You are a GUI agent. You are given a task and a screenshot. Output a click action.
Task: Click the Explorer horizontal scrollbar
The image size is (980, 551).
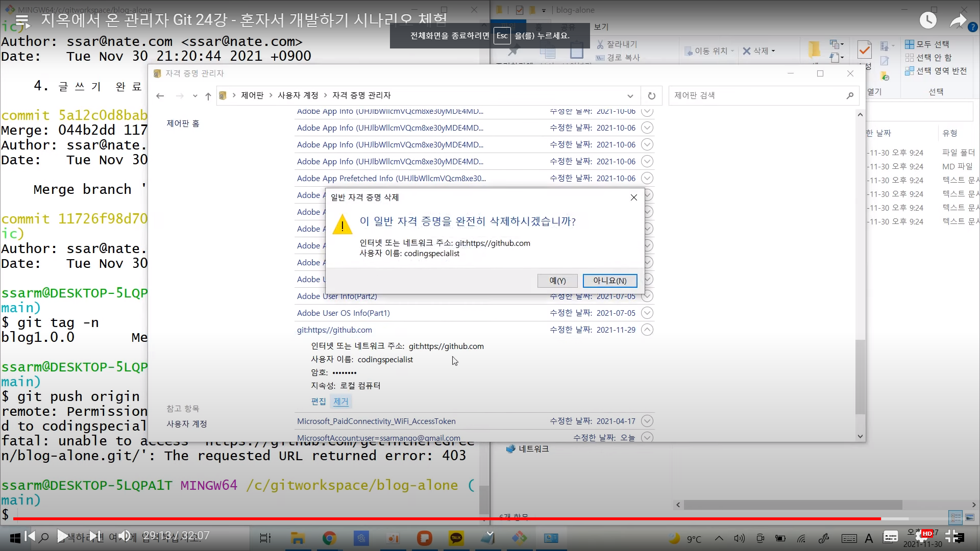click(793, 505)
